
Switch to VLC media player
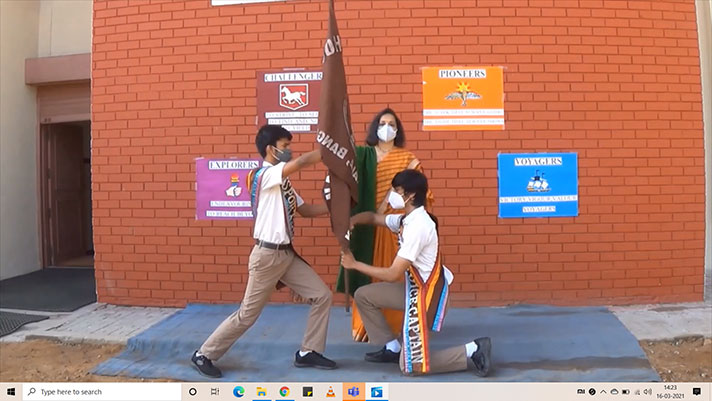331,392
